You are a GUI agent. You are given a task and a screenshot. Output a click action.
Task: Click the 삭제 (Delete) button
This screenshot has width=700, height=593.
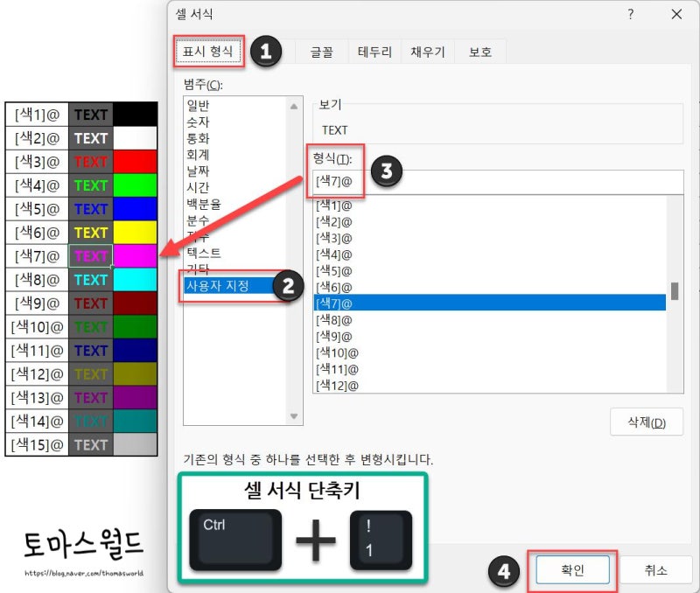click(x=646, y=422)
